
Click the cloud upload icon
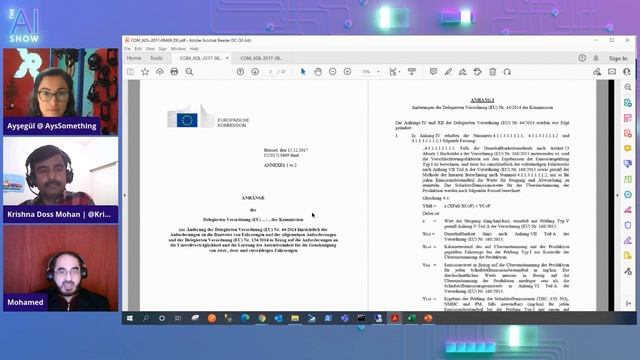tap(160, 72)
